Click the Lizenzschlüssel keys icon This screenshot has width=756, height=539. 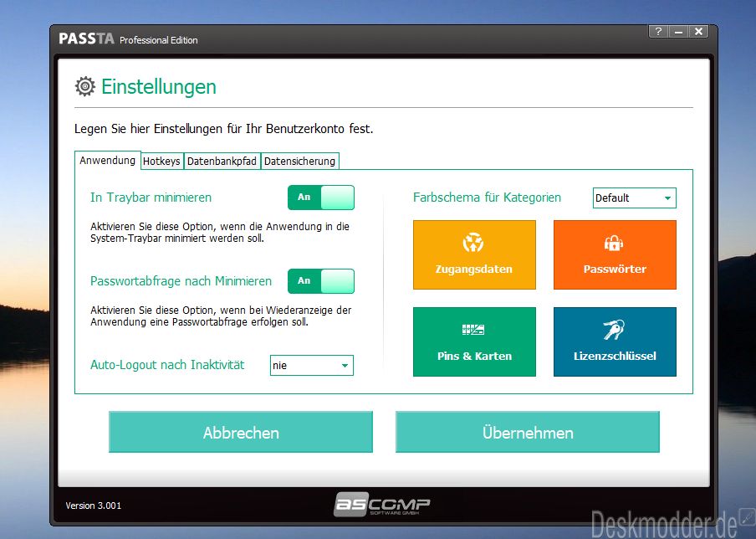[x=614, y=330]
